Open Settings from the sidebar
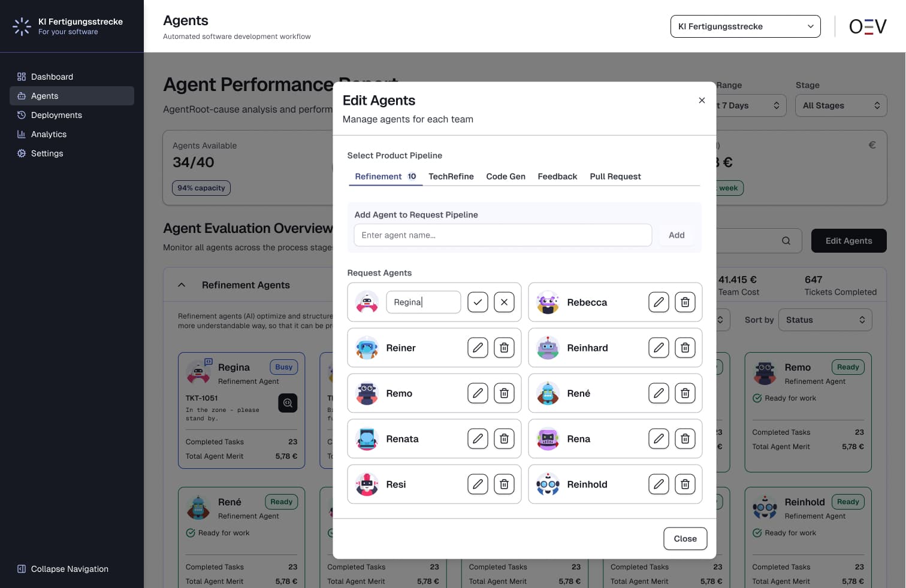The image size is (906, 588). point(47,153)
